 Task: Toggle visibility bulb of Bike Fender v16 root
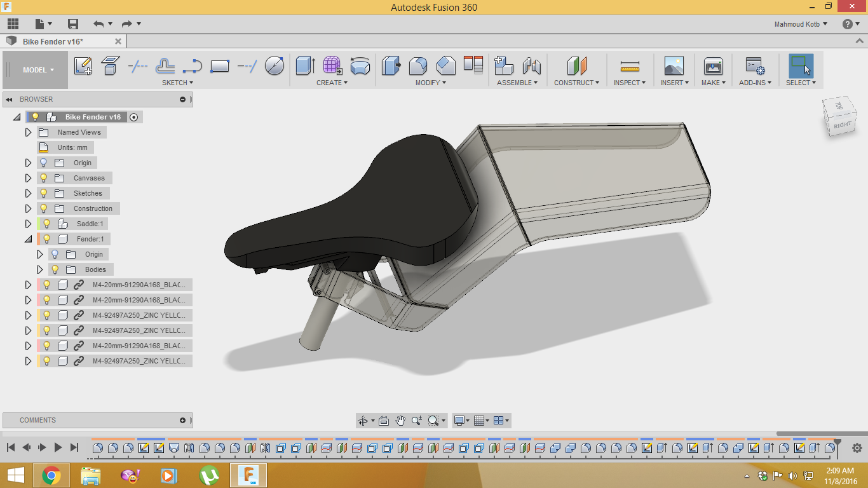pyautogui.click(x=36, y=117)
